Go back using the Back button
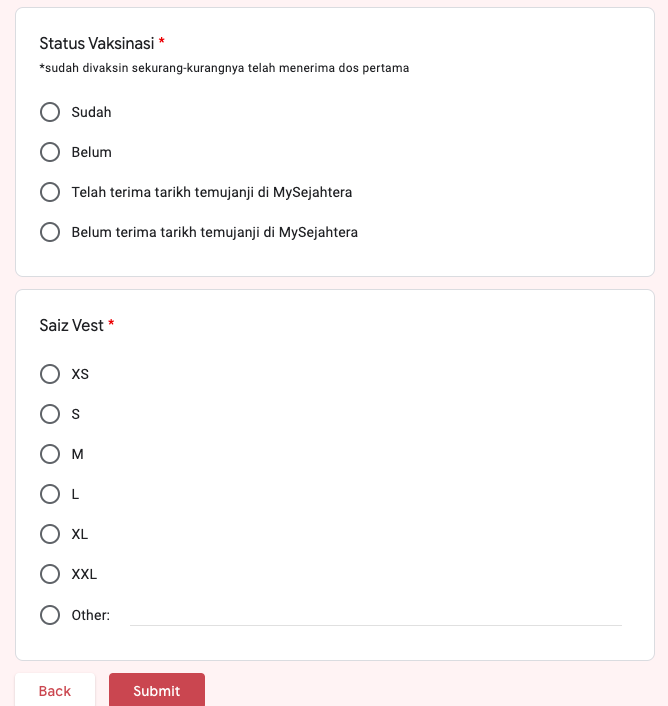668x706 pixels. tap(55, 691)
